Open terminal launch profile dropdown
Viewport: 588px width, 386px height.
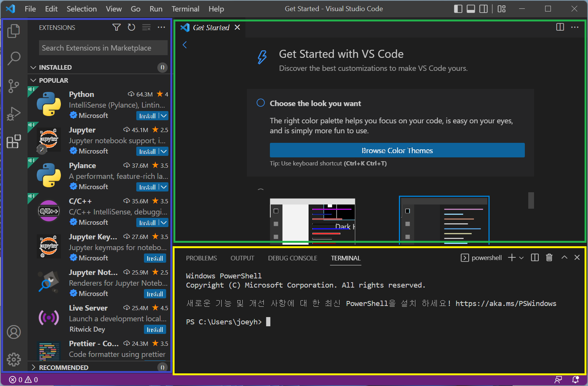coord(521,258)
